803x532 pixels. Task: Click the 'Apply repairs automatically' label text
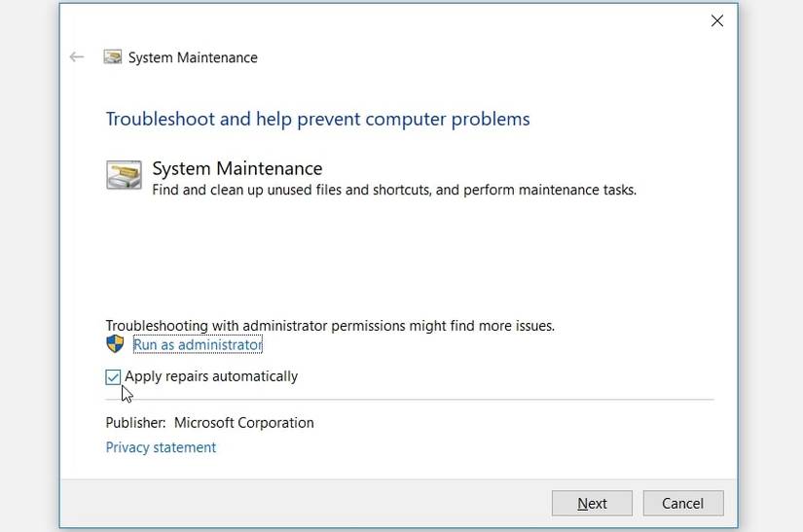[x=211, y=376]
